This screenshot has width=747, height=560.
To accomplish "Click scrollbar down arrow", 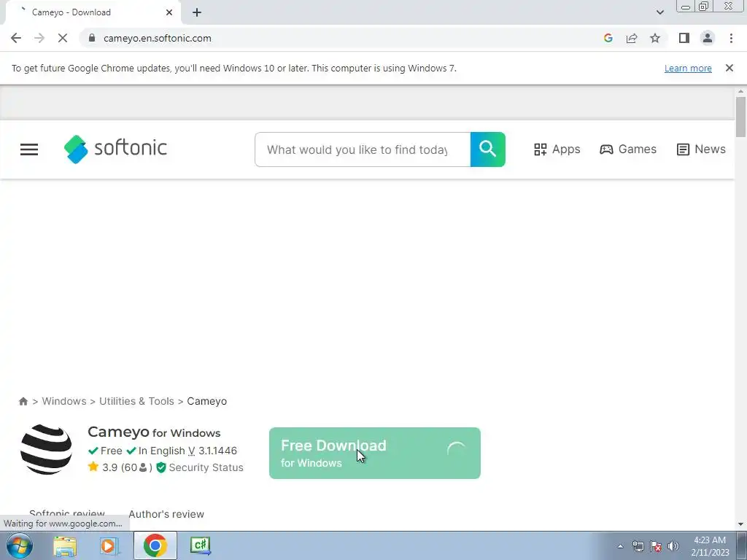I will click(x=740, y=524).
